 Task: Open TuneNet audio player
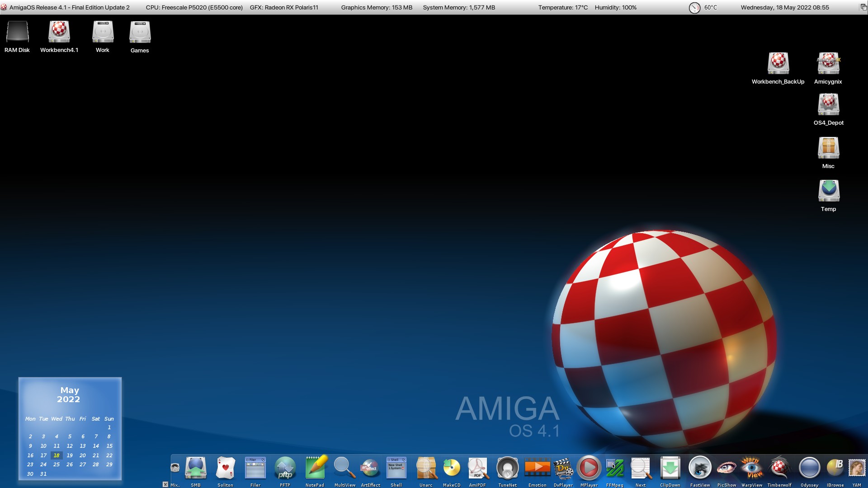[507, 469]
